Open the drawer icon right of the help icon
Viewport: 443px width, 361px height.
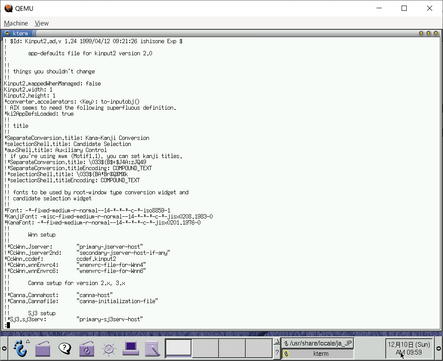click(x=87, y=349)
